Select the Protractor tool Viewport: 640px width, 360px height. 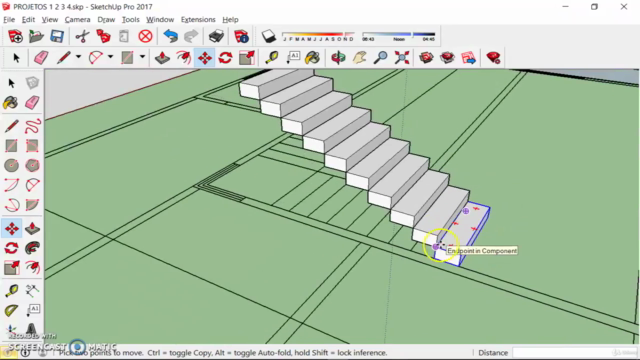tap(11, 310)
